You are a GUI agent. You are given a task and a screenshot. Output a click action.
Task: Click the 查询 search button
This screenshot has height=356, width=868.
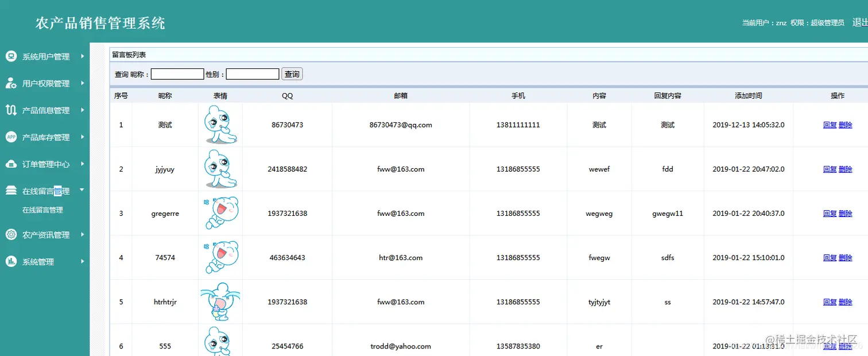point(292,74)
